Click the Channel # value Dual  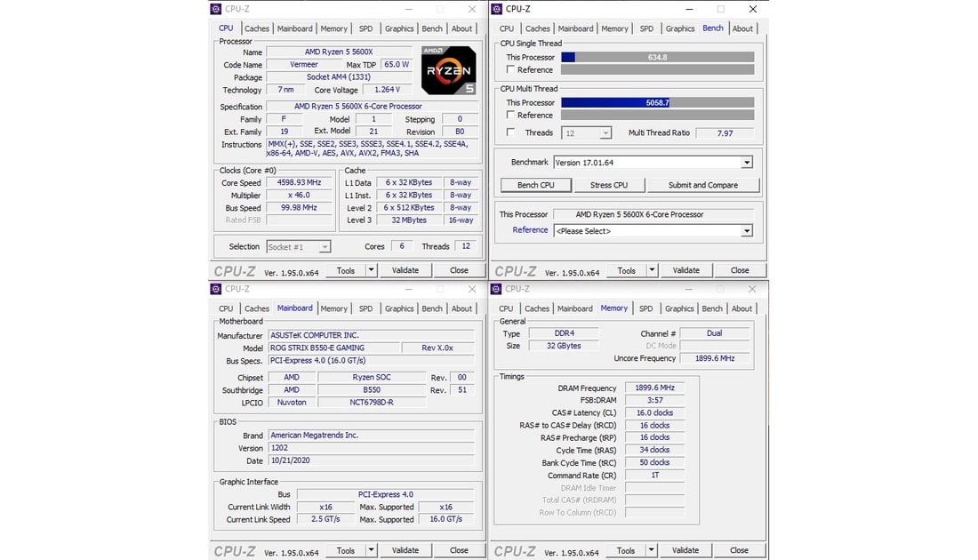pyautogui.click(x=714, y=333)
